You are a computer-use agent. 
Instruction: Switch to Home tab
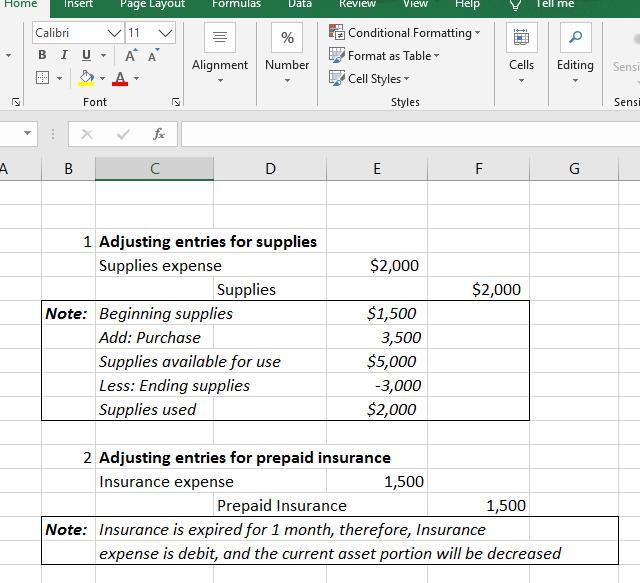click(x=20, y=4)
